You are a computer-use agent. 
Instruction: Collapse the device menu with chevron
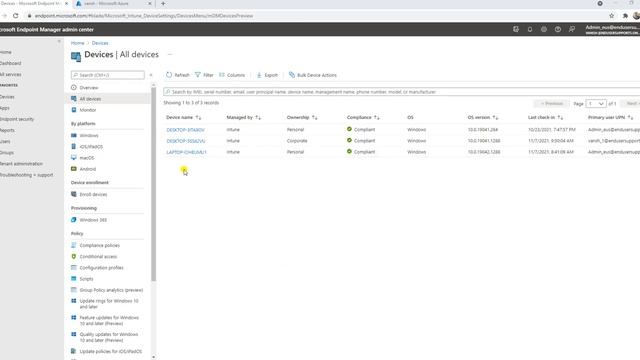coord(151,75)
